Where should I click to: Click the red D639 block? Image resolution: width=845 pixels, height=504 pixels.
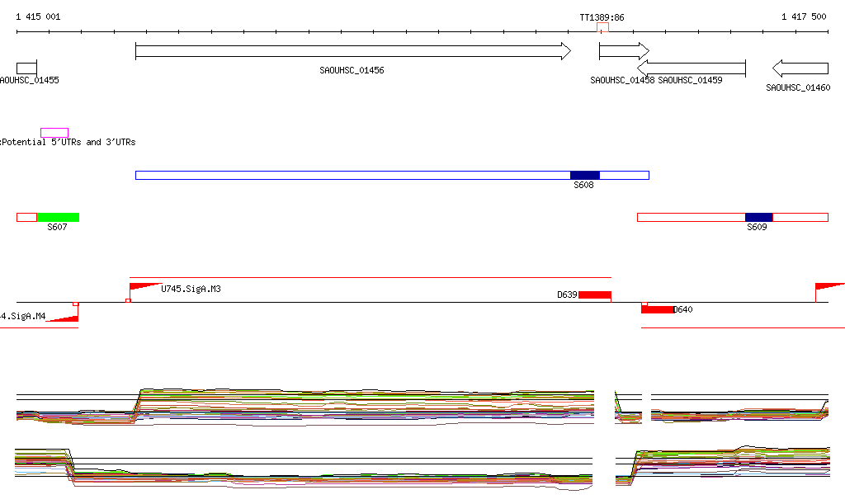tap(594, 294)
